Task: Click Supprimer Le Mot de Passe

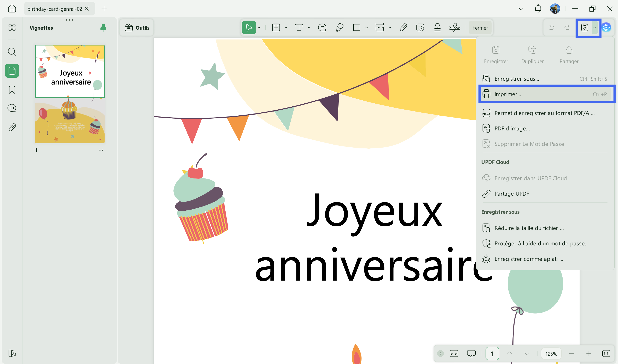Action: pos(545,144)
